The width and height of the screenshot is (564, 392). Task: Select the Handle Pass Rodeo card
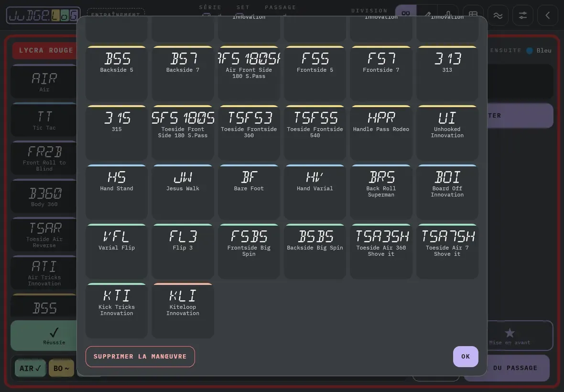pyautogui.click(x=381, y=133)
